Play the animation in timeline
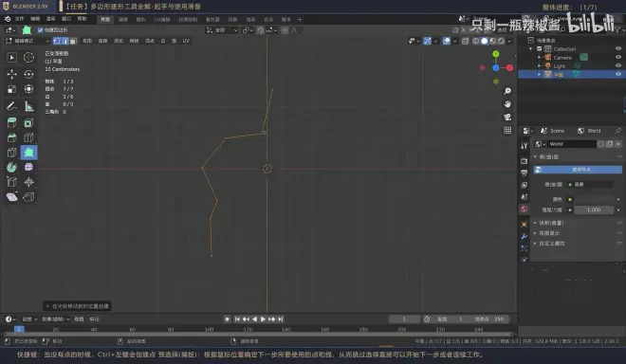The height and width of the screenshot is (364, 626). click(x=263, y=318)
